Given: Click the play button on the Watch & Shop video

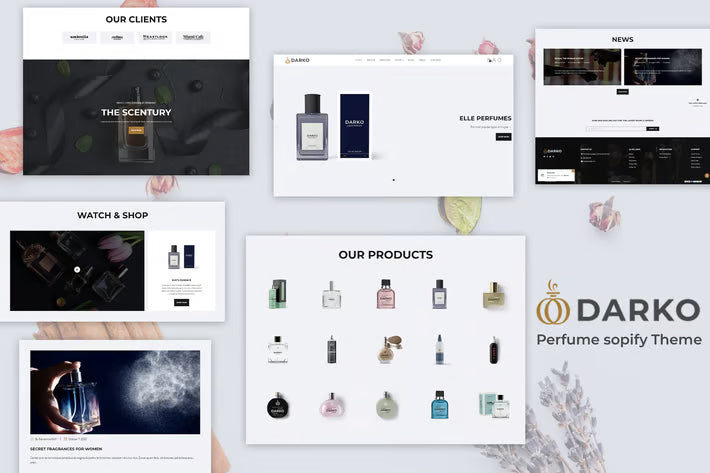Looking at the screenshot, I should coord(77,269).
